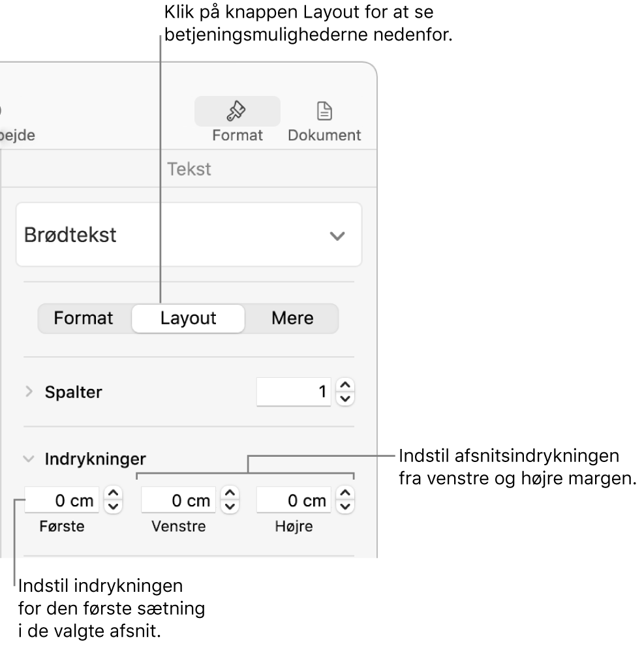Collapse the Indrykninger section
This screenshot has width=644, height=646.
point(29,459)
